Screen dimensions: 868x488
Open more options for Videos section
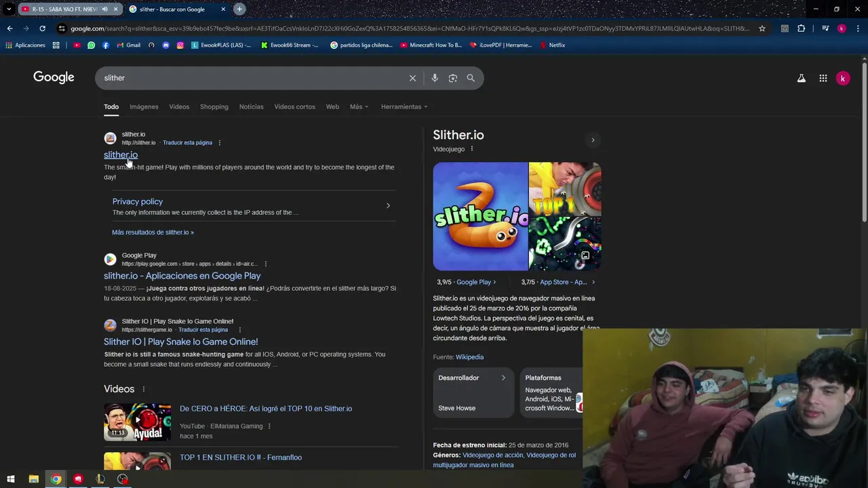[143, 389]
